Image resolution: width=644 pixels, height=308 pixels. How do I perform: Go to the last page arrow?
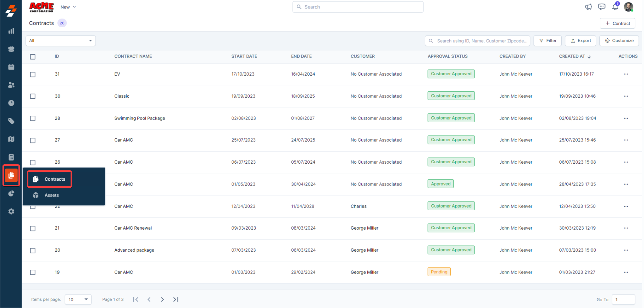pos(176,299)
